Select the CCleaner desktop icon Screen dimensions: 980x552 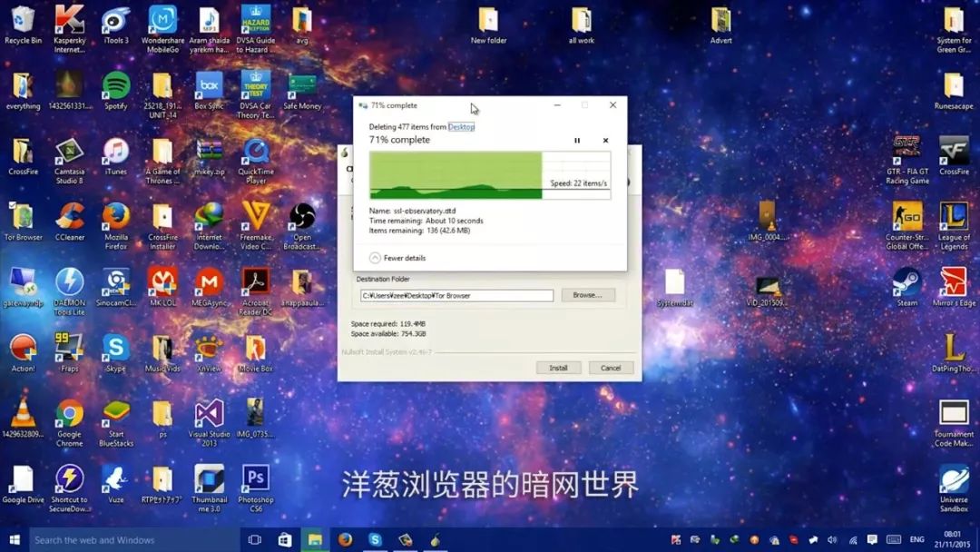pyautogui.click(x=69, y=222)
